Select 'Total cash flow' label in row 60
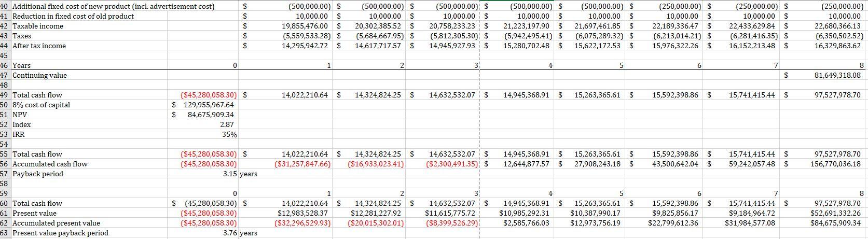 (x=37, y=203)
